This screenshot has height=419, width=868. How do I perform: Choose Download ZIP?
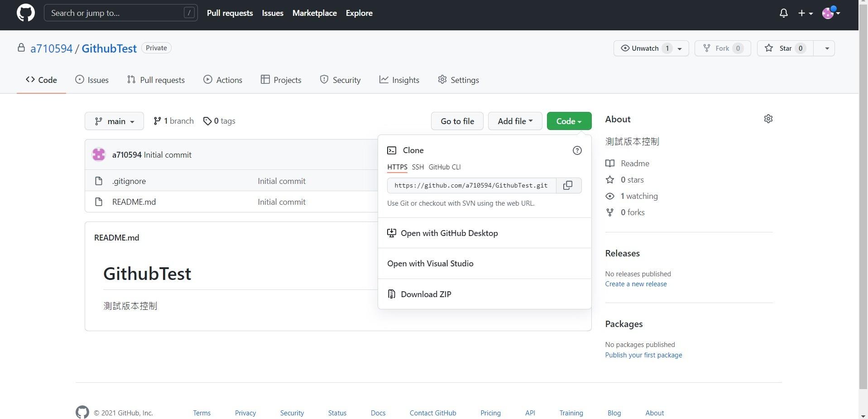pos(484,294)
